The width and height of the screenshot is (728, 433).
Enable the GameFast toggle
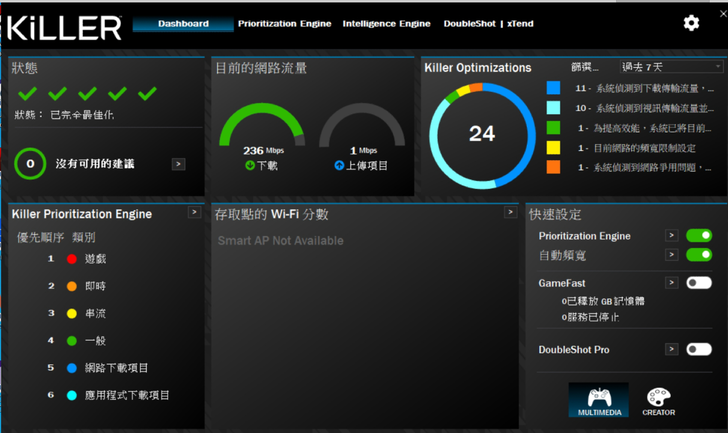(699, 283)
